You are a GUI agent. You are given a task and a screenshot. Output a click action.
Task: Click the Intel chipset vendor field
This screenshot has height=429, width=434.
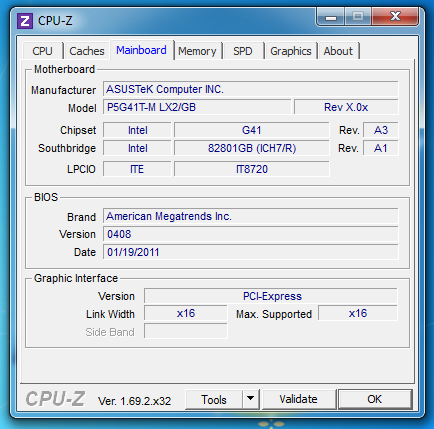[137, 130]
